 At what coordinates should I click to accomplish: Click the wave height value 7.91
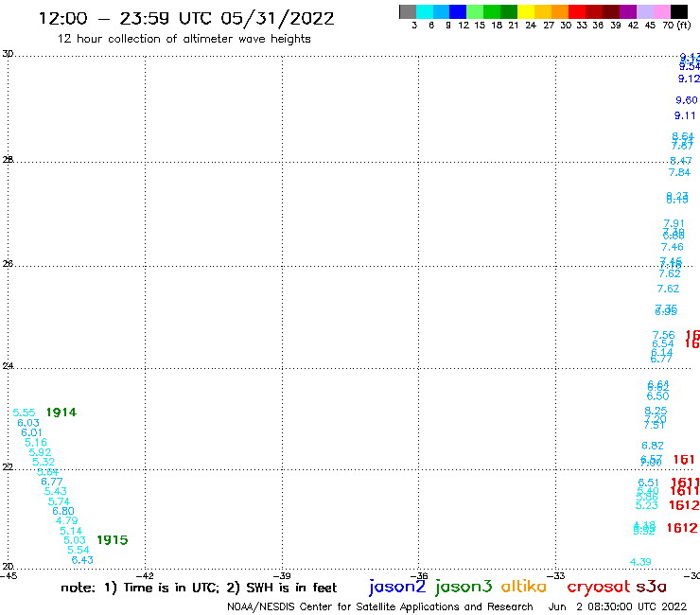[674, 223]
